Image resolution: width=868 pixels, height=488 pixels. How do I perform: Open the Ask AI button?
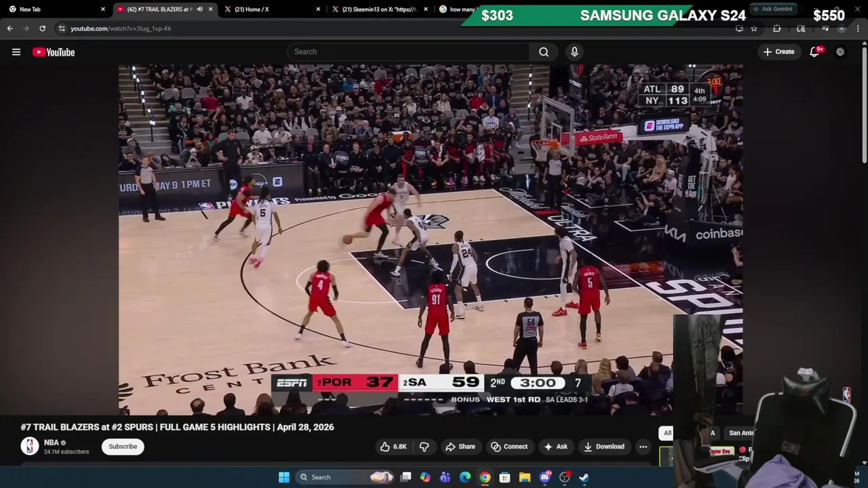(555, 447)
